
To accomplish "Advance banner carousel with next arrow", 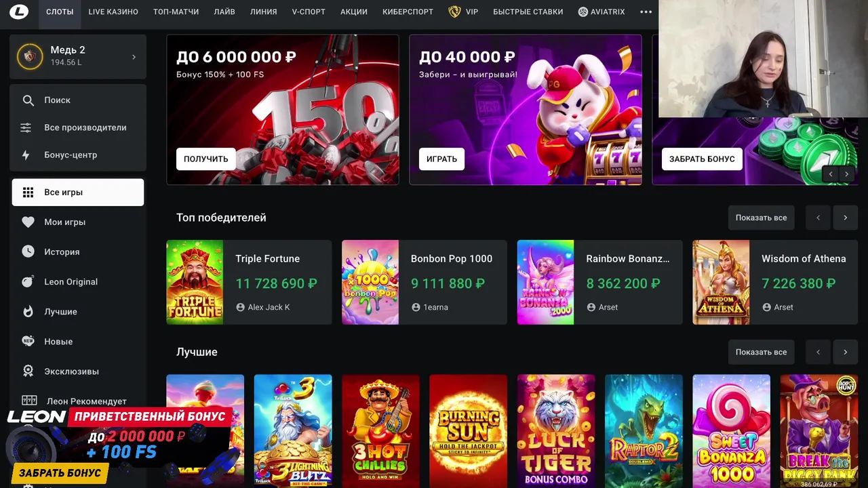I will click(846, 174).
